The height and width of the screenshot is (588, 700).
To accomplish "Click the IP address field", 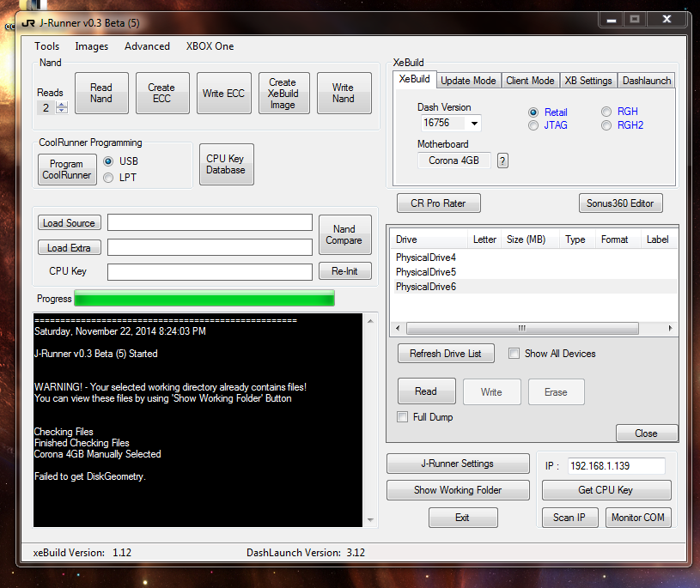I will [x=617, y=466].
